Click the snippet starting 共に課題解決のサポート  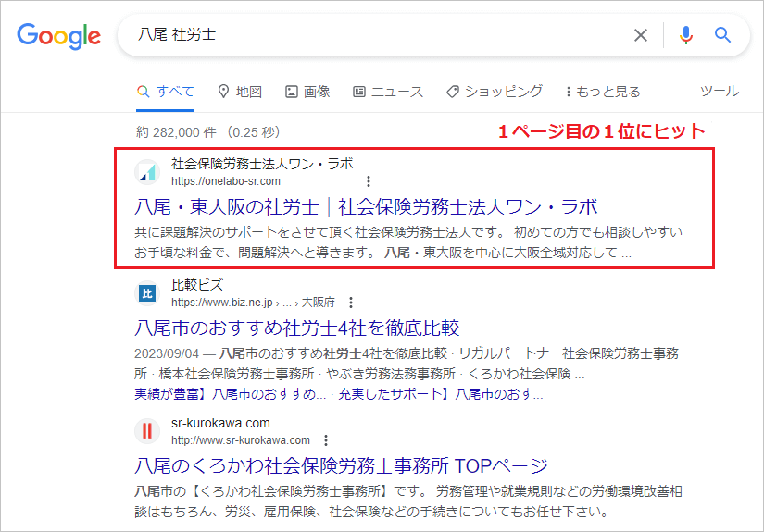[408, 242]
